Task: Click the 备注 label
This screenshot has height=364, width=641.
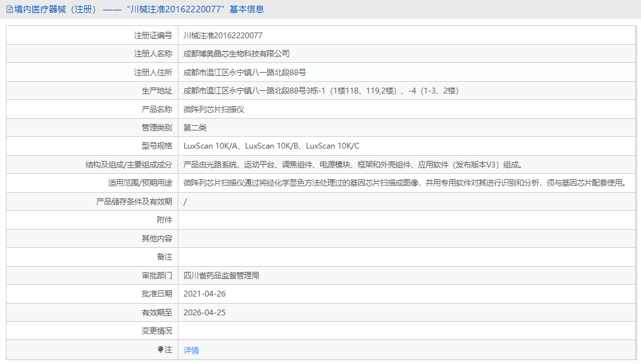Action: (164, 257)
